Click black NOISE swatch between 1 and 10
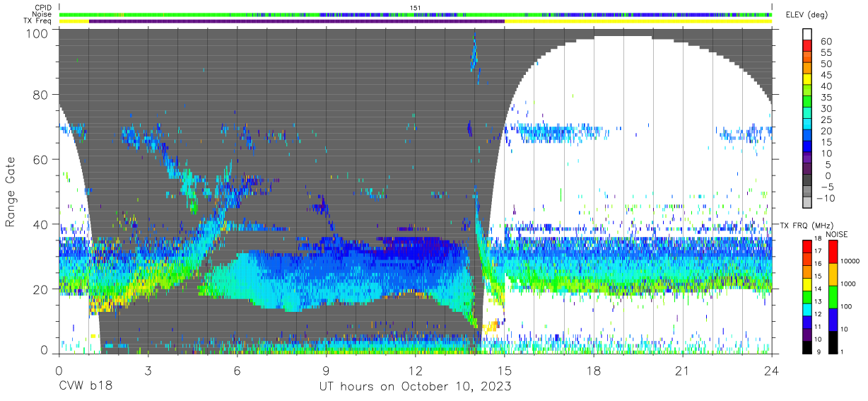 [x=834, y=342]
